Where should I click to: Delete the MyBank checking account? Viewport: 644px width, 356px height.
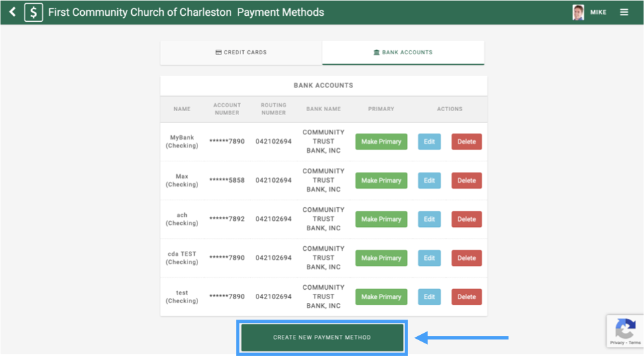click(x=466, y=142)
